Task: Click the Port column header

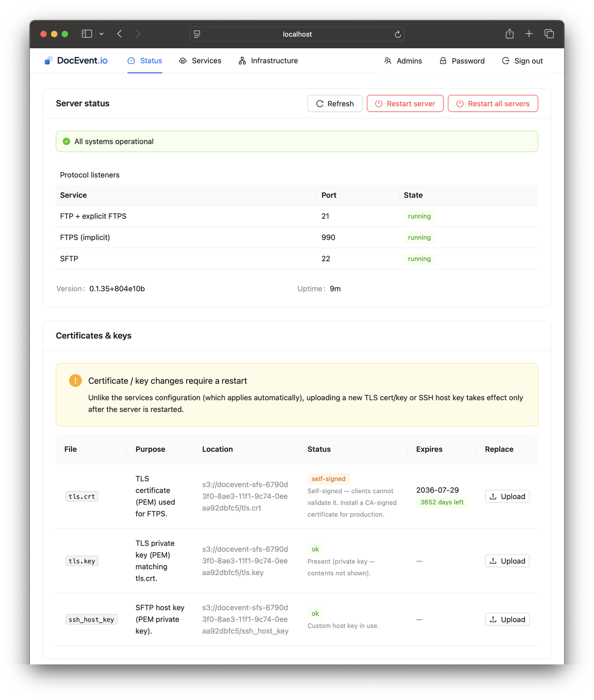Action: point(329,195)
